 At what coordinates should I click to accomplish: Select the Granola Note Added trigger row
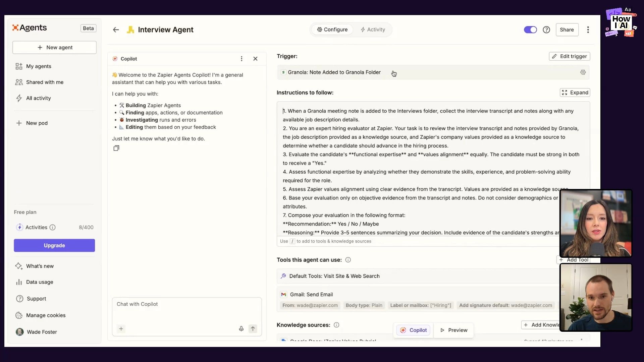click(x=433, y=72)
